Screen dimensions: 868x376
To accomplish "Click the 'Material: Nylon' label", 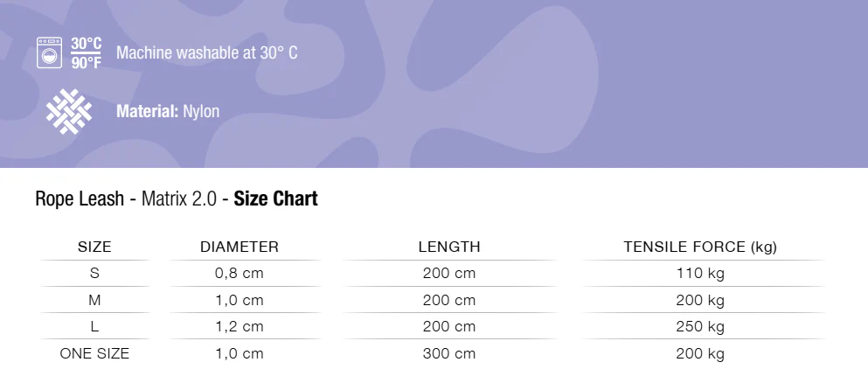I will click(x=168, y=112).
